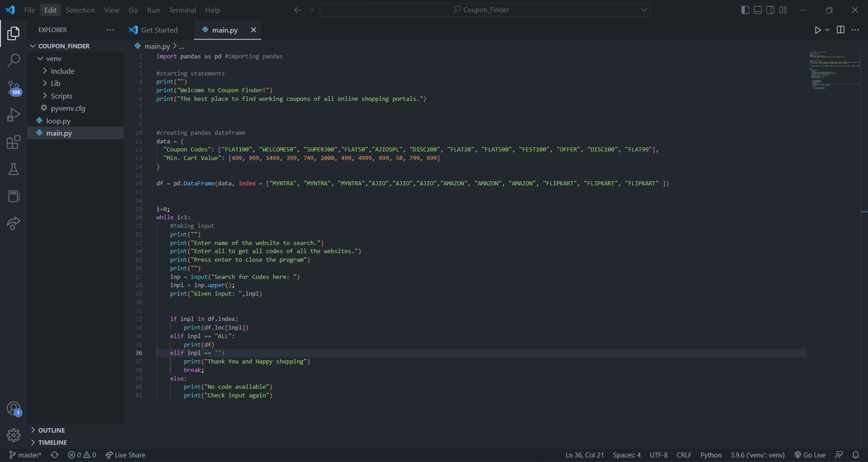The image size is (868, 462).
Task: Open loop.py from the explorer
Action: 75,121
